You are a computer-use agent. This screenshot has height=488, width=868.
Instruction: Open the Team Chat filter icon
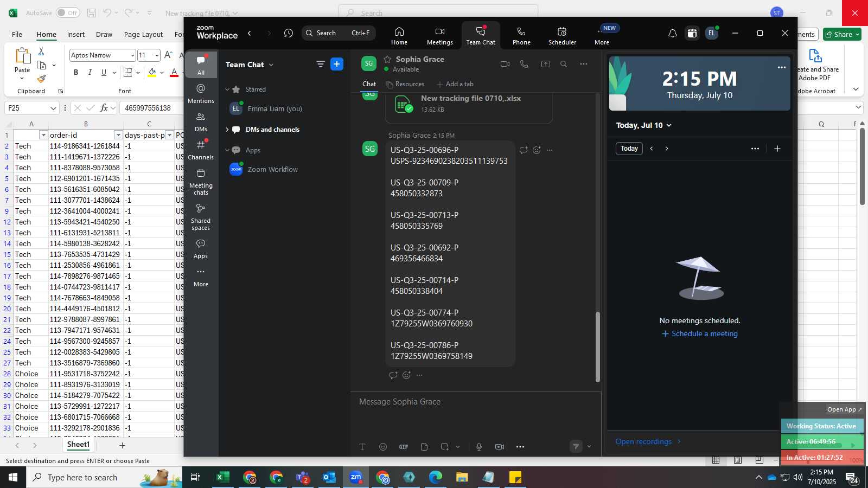tap(321, 65)
